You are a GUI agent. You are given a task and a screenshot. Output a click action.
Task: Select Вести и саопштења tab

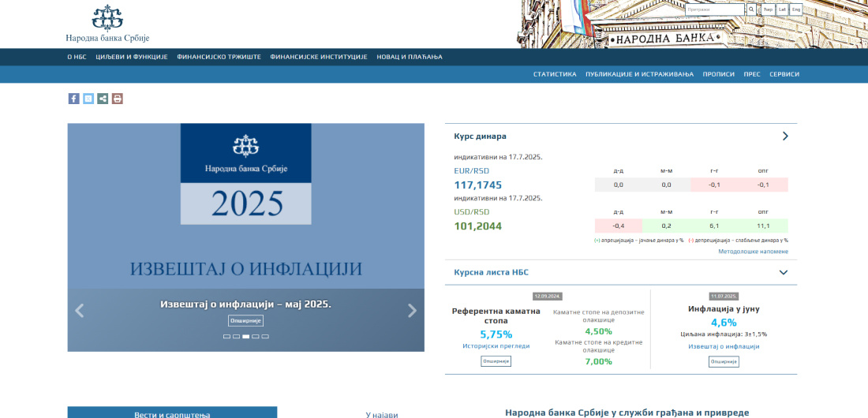click(x=172, y=412)
